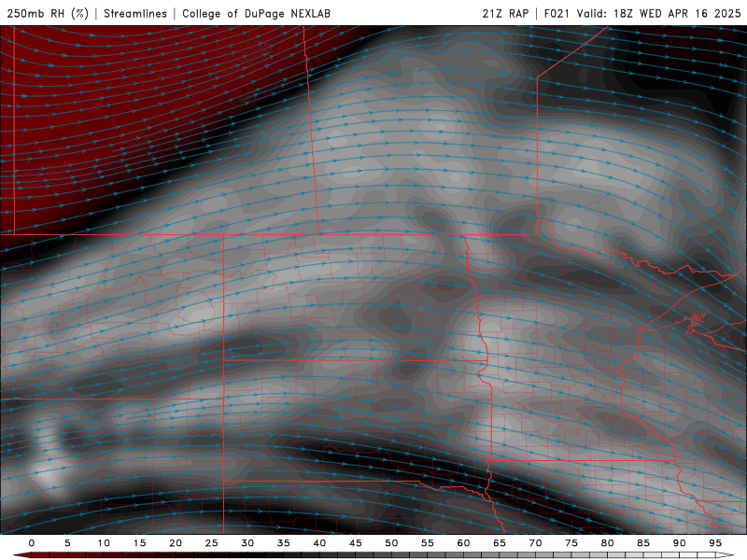Click "College of DuPage NEXLAB" header text
This screenshot has height=560, width=747.
[256, 13]
